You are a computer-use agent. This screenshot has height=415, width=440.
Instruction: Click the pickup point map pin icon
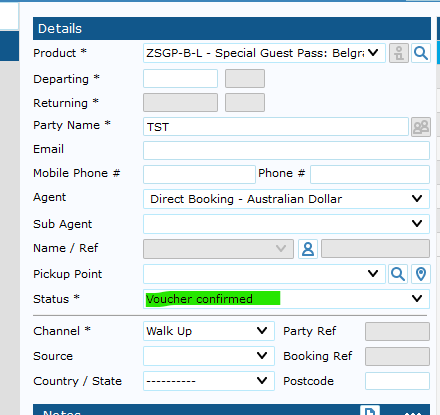[x=421, y=274]
